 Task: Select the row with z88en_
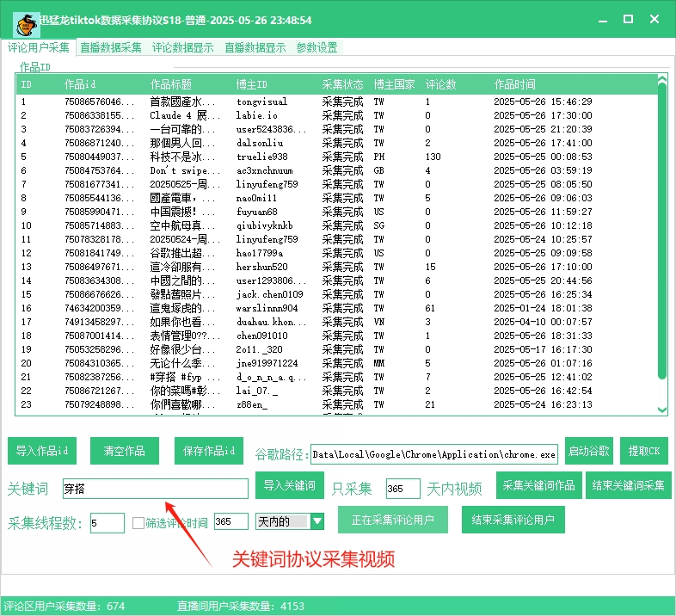tap(336, 404)
